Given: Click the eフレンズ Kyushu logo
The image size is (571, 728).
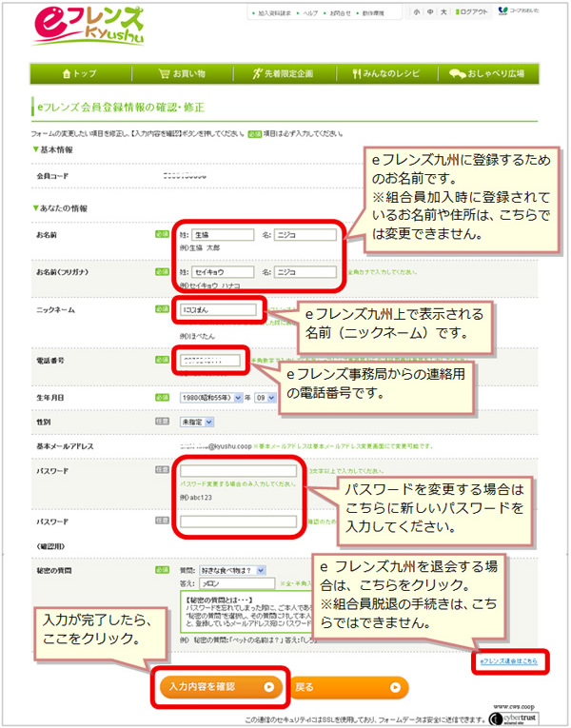Looking at the screenshot, I should point(89,27).
